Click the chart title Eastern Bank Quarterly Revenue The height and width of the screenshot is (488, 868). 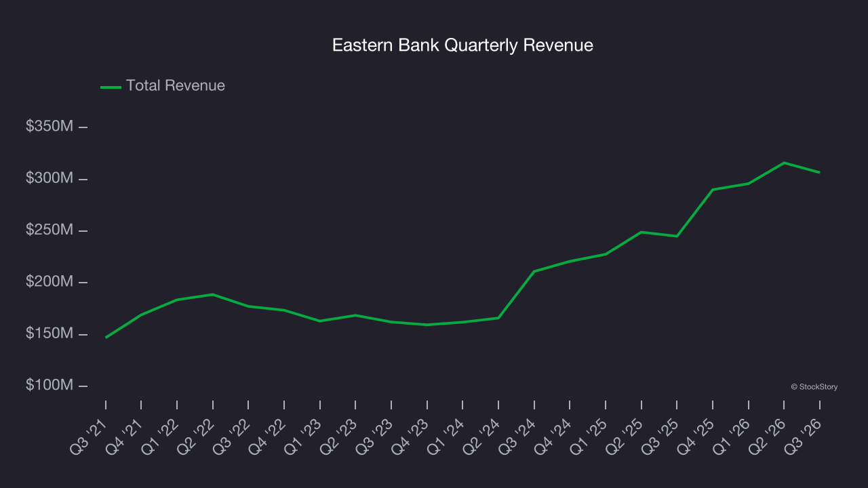(462, 45)
